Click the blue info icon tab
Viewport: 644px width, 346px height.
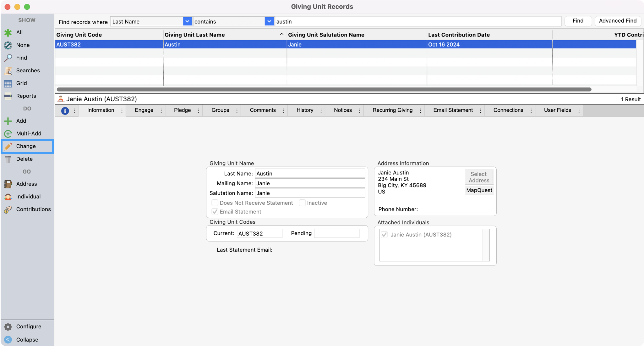point(65,111)
